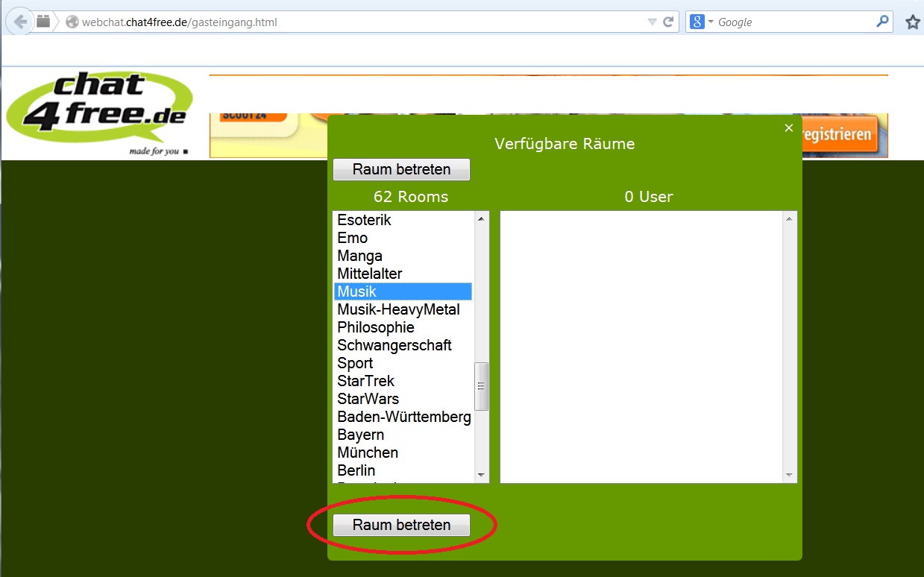Choose StarWars from the room list
Image resolution: width=924 pixels, height=577 pixels.
[x=368, y=399]
